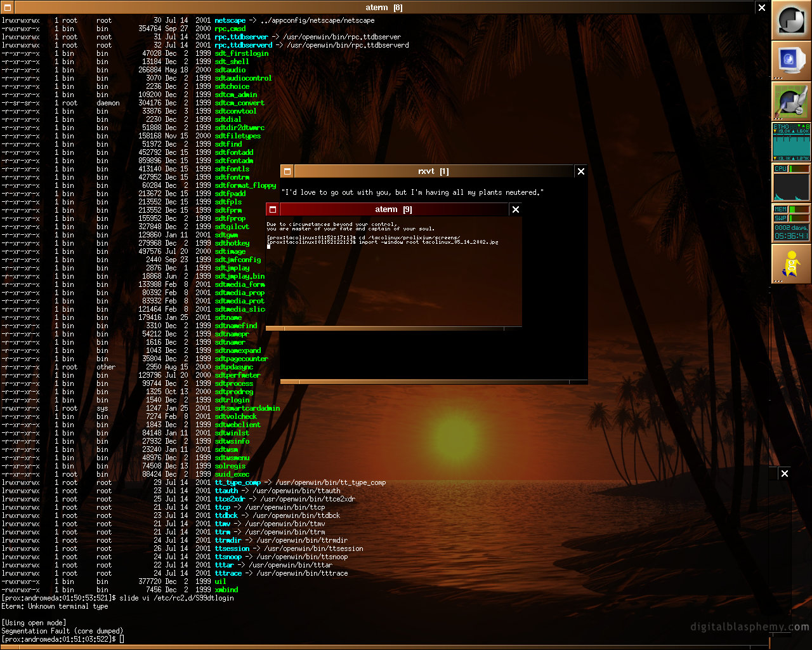Click the '[Using open mode]' line
The width and height of the screenshot is (812, 650).
[x=34, y=623]
